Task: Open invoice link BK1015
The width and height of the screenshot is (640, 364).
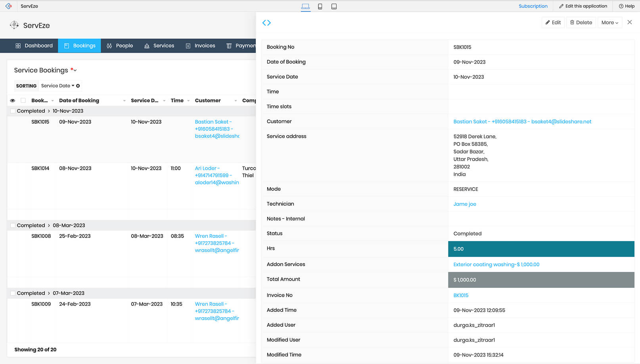Action: 461,295
